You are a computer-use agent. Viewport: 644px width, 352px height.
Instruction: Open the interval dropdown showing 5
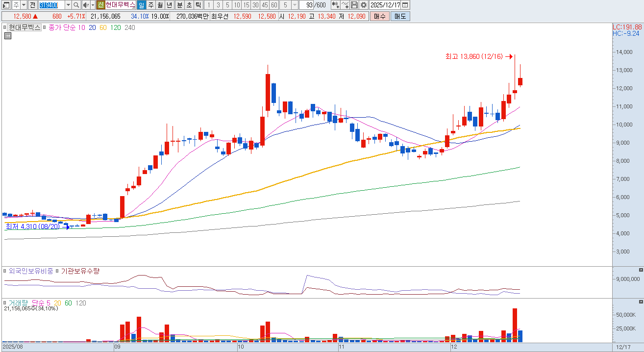pyautogui.click(x=295, y=5)
